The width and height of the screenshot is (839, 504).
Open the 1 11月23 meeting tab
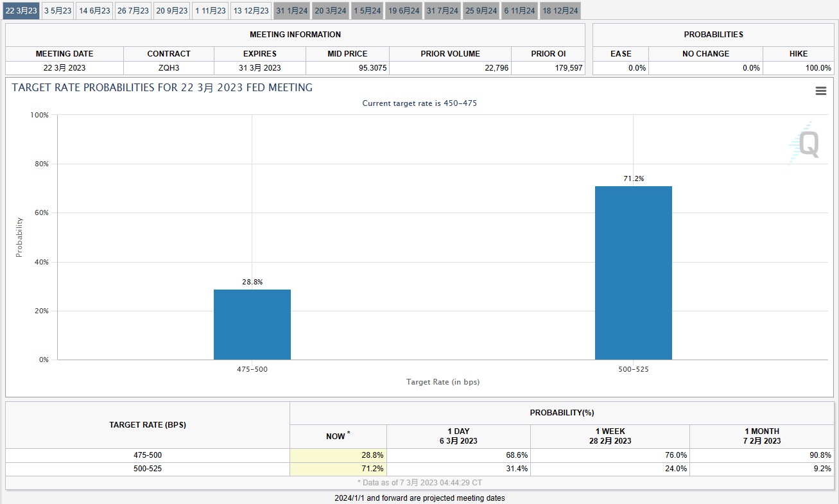(211, 10)
